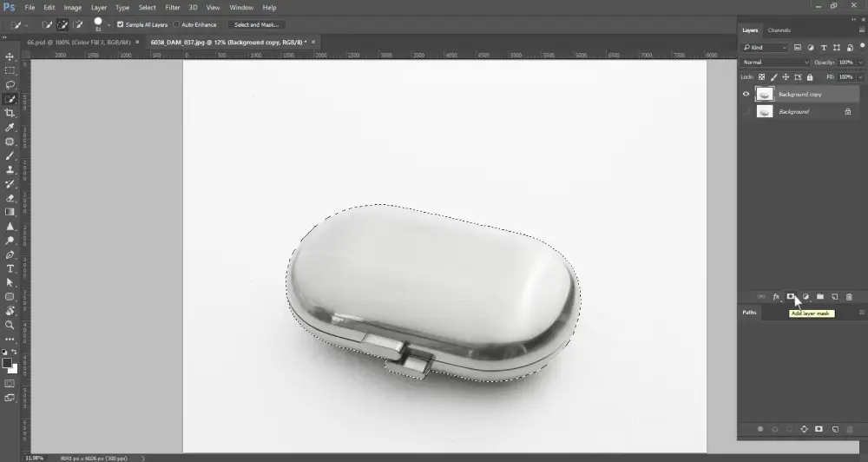Click the Paths panel tab
The image size is (868, 462).
(x=750, y=313)
